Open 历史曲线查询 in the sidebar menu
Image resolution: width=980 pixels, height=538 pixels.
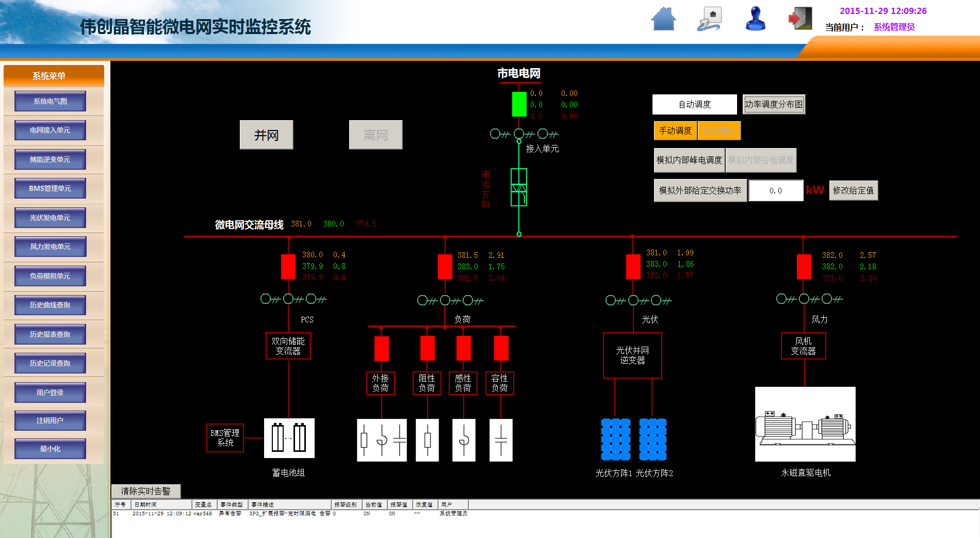coord(50,305)
